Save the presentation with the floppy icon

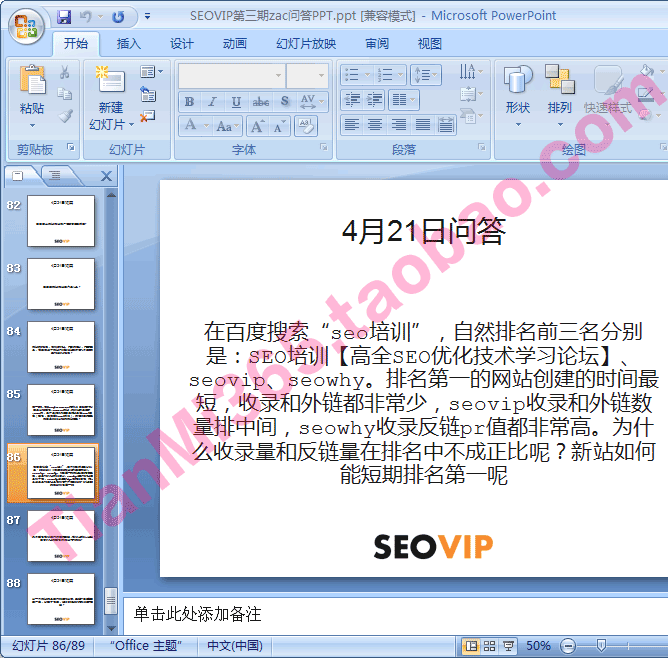click(x=64, y=17)
